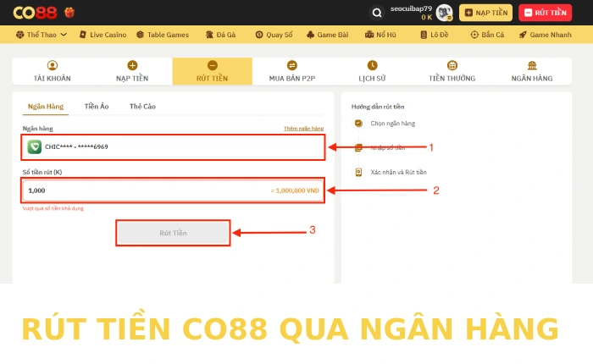Viewport: 593px width, 364px height.
Task: Select the Ngân Hàng withdrawal method tab
Action: tap(46, 107)
